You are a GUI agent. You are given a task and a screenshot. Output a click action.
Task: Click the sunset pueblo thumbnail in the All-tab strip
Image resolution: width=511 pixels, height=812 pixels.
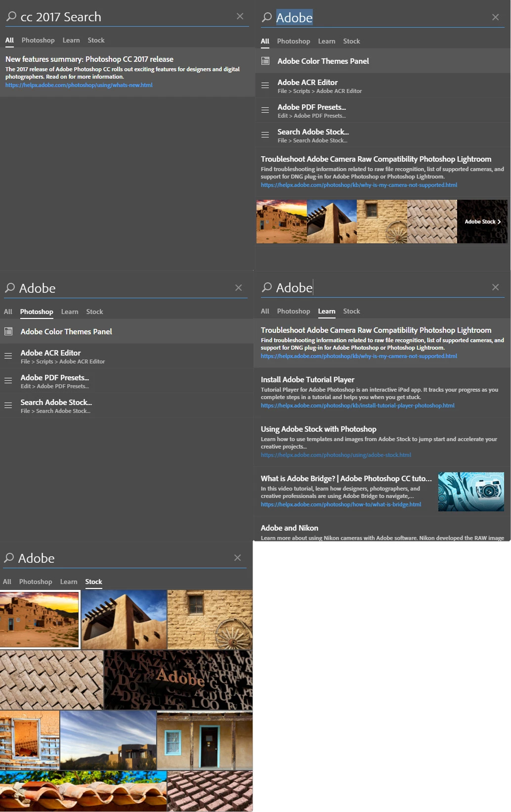click(x=282, y=222)
